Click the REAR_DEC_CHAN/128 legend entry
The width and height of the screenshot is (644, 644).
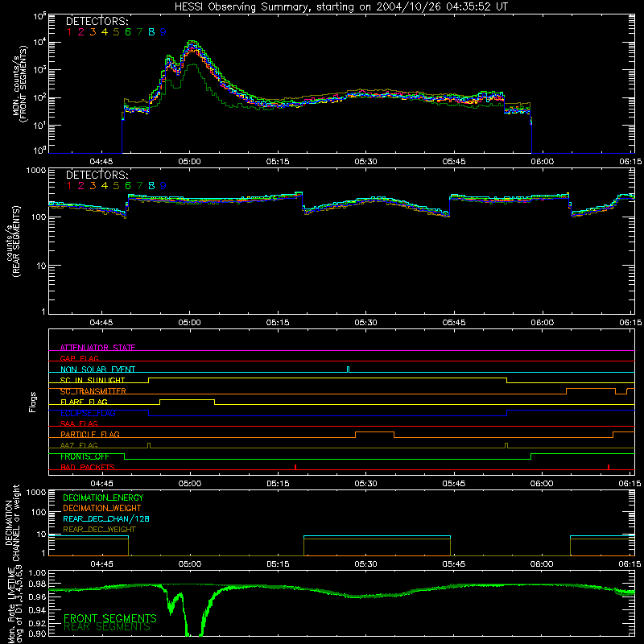(106, 518)
